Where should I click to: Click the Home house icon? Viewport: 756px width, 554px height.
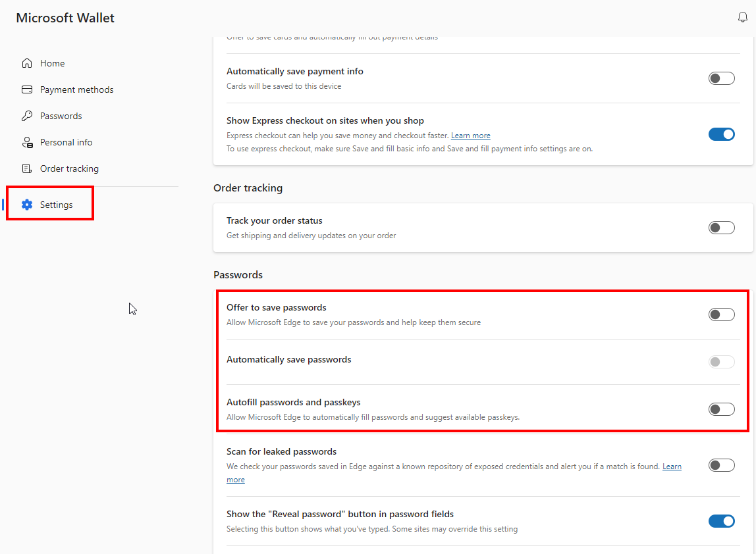click(27, 63)
